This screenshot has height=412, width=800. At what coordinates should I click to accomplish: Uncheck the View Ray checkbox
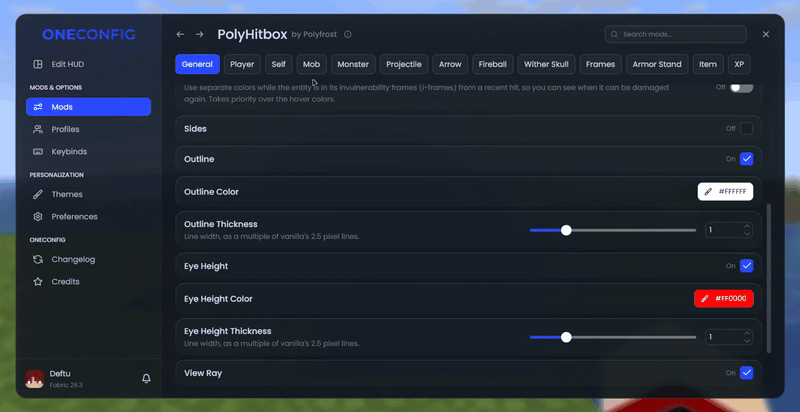[x=746, y=373]
